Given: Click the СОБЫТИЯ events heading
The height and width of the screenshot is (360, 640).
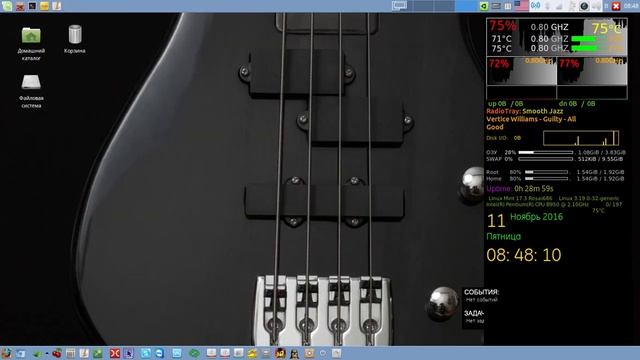Looking at the screenshot, I should click(x=481, y=292).
